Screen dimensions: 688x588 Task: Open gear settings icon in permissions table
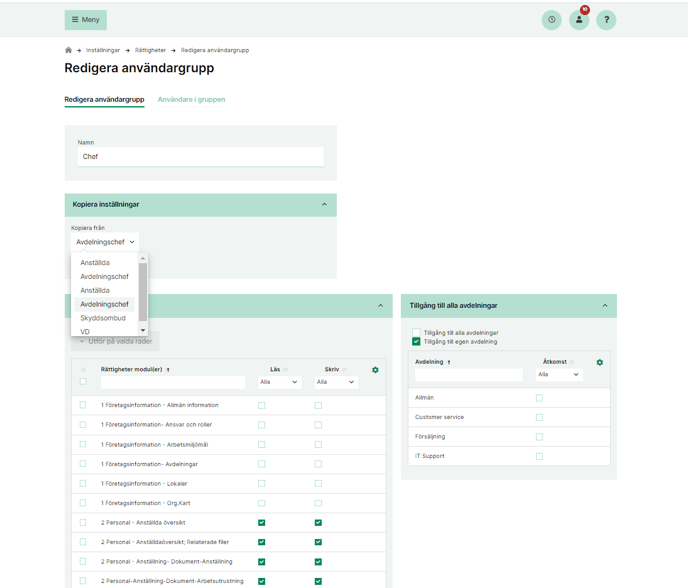pos(375,370)
